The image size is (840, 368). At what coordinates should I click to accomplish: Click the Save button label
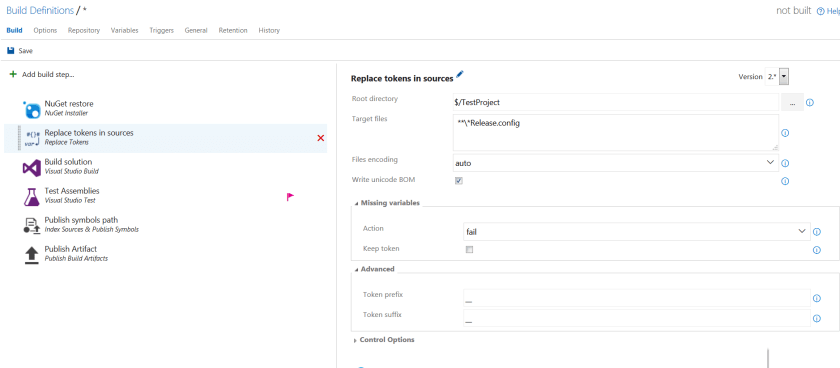pyautogui.click(x=26, y=51)
